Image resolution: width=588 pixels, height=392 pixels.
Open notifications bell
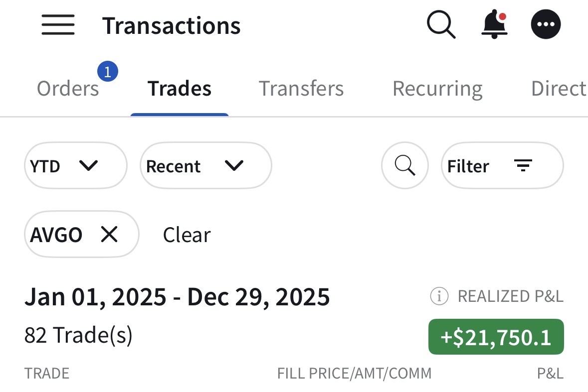494,24
